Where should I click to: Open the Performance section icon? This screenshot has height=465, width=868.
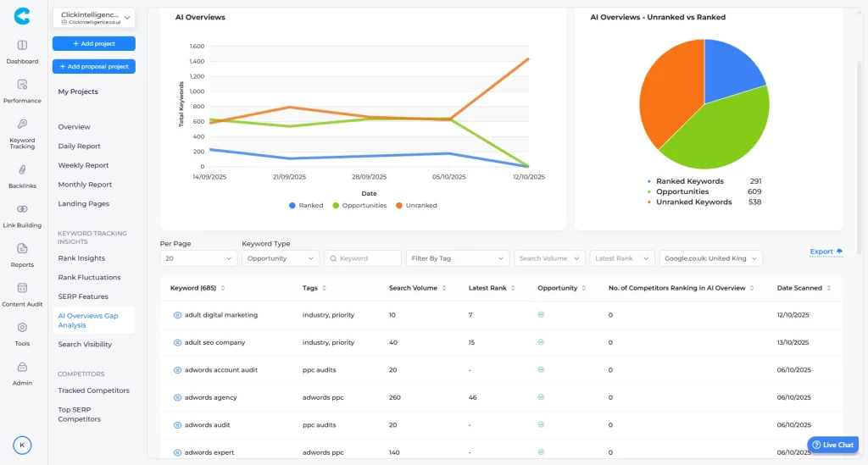[x=22, y=85]
